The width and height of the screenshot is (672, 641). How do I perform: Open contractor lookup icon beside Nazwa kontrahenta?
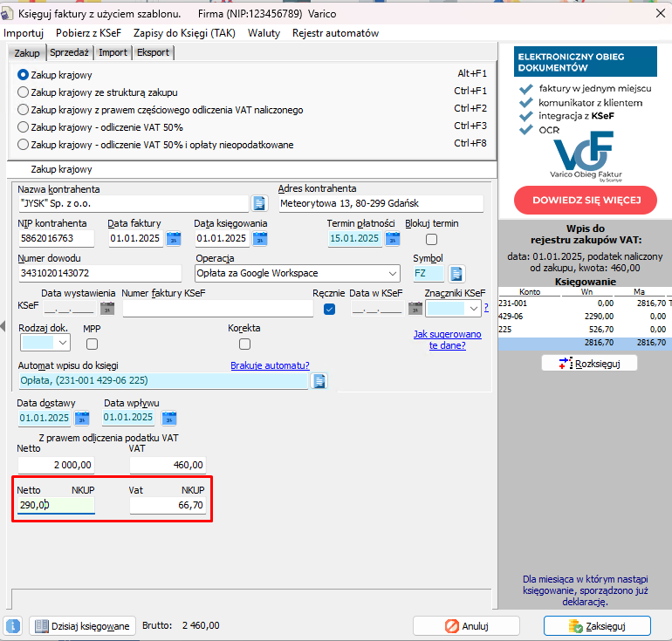(x=259, y=203)
